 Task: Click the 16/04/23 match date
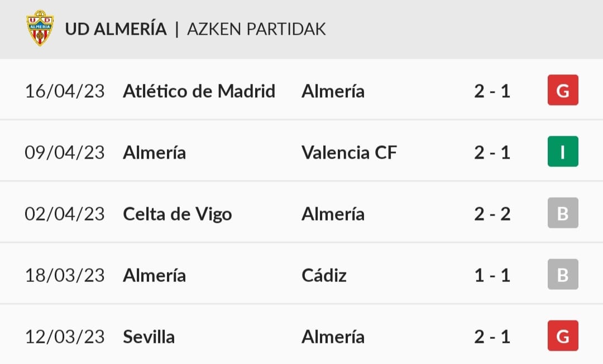tap(65, 92)
